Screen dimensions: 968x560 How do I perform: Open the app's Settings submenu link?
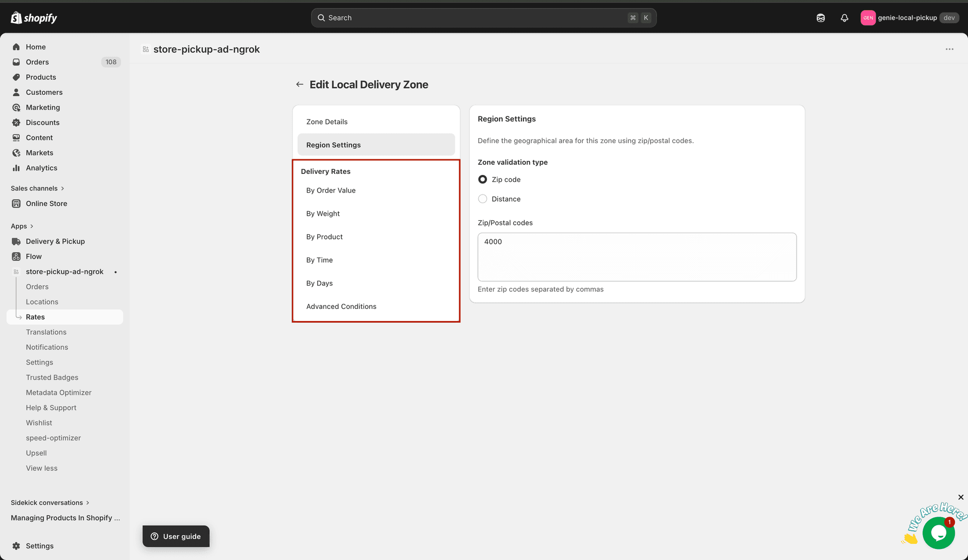click(39, 362)
